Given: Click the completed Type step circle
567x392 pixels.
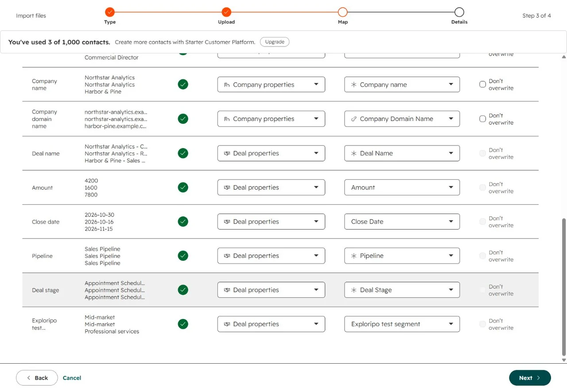Looking at the screenshot, I should [x=110, y=12].
